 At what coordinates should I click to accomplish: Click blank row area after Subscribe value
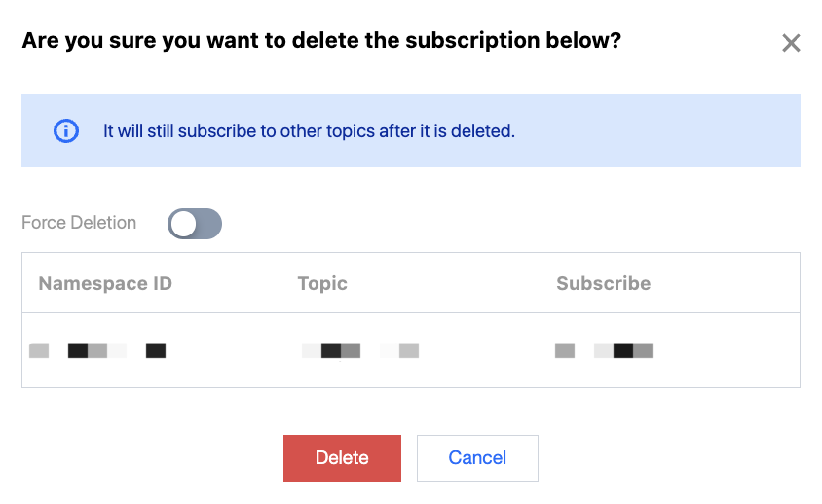click(x=730, y=351)
